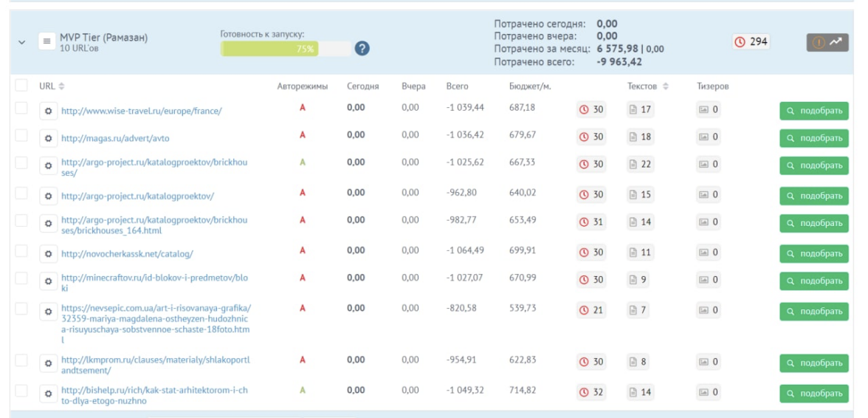Viewport: 868px width, 418px height.
Task: Click the help question mark icon
Action: 362,49
